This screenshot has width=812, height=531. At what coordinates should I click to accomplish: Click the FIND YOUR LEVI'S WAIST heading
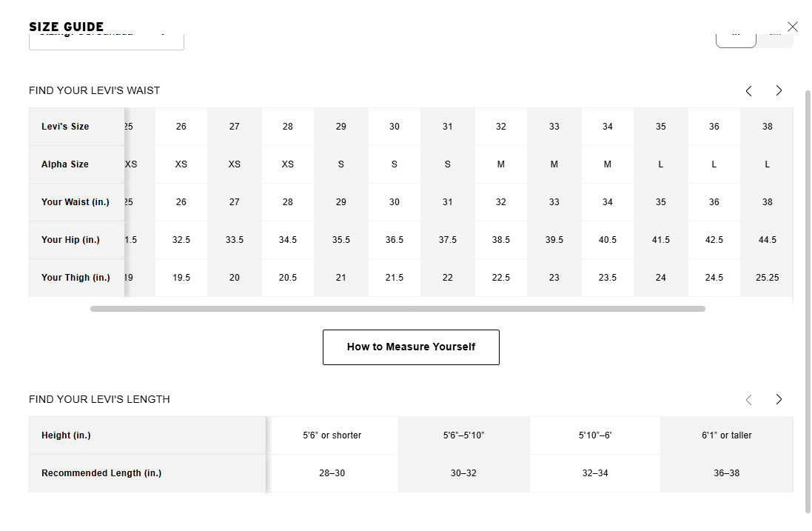(94, 90)
